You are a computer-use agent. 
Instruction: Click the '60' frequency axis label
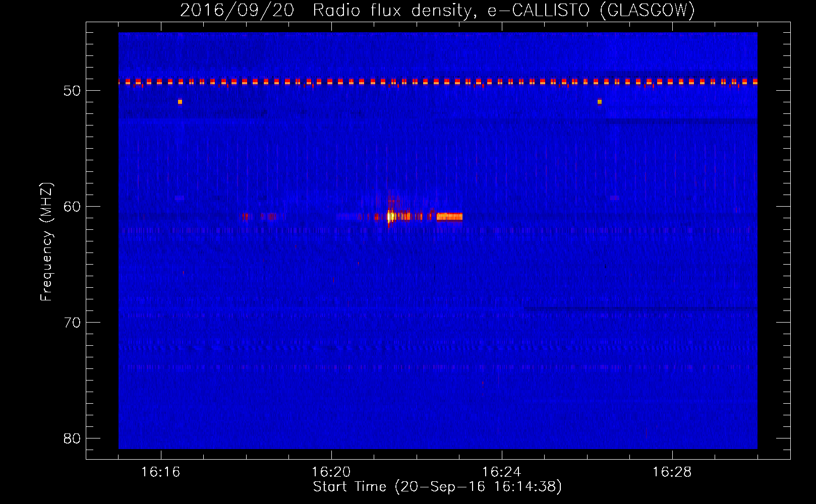pyautogui.click(x=72, y=207)
